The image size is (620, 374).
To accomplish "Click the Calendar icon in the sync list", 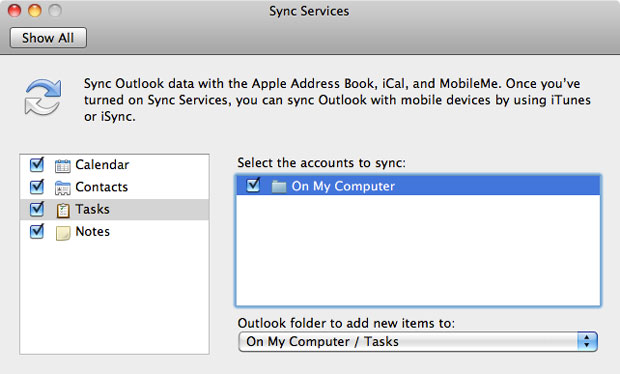I will click(62, 166).
